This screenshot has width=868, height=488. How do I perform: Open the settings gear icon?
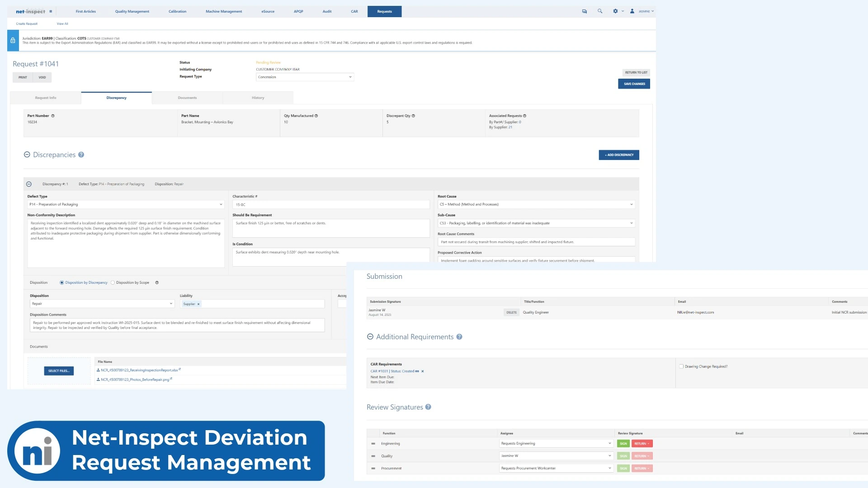(615, 11)
